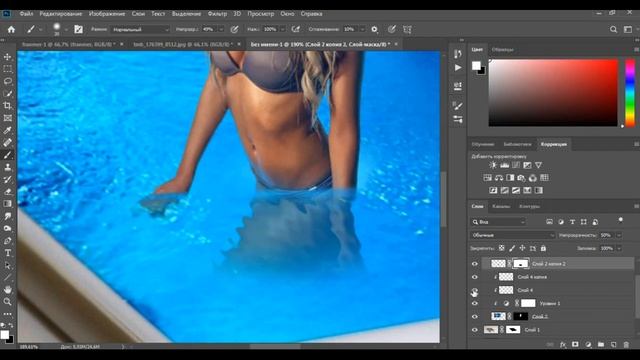This screenshot has height=360, width=640.
Task: Click the Home icon in options bar
Action: (11, 29)
